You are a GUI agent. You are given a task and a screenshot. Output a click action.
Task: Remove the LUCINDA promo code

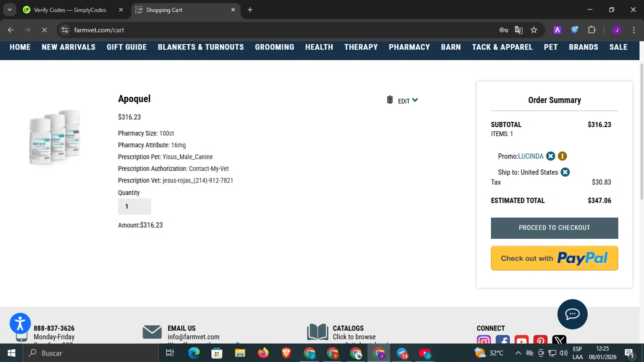coord(551,156)
